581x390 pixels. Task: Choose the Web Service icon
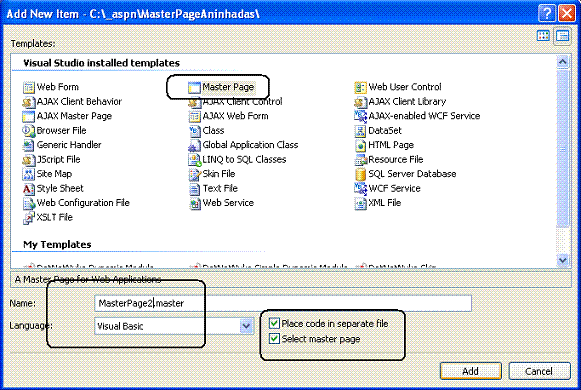(194, 203)
